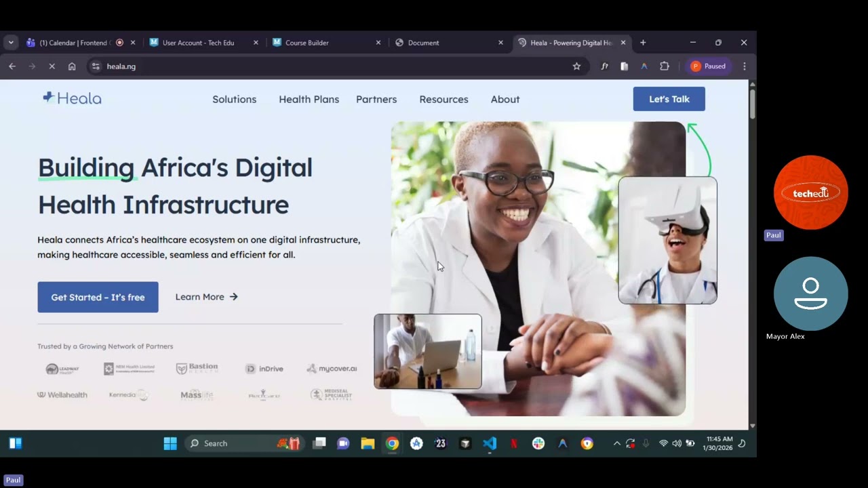
Task: Open the Chrome three-dot menu
Action: click(x=745, y=66)
